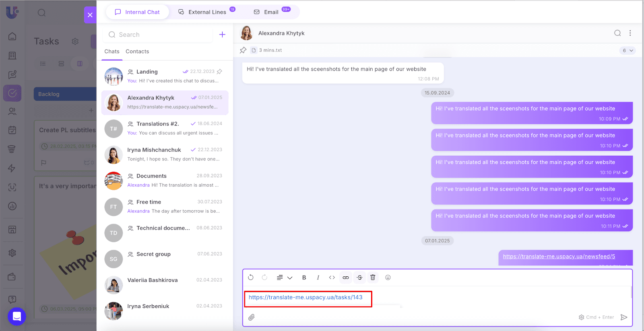The width and height of the screenshot is (644, 331).
Task: Send message with paper plane icon
Action: [x=624, y=317]
